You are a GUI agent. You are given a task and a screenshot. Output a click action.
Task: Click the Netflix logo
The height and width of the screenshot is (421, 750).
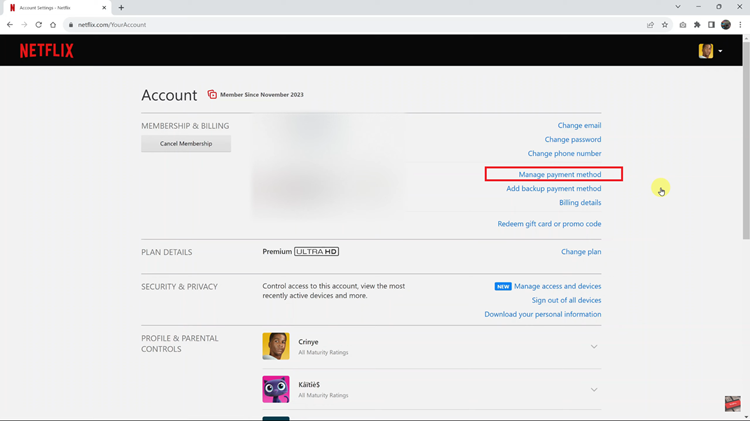pyautogui.click(x=46, y=51)
